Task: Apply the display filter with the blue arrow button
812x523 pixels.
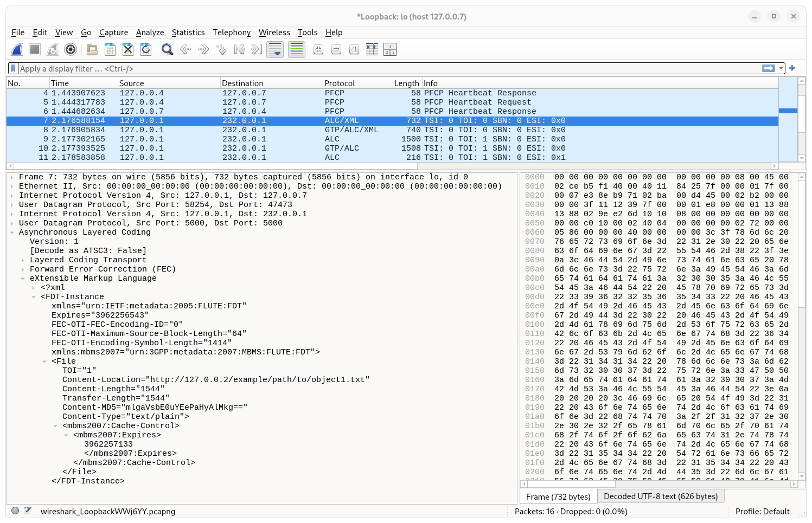Action: tap(770, 68)
